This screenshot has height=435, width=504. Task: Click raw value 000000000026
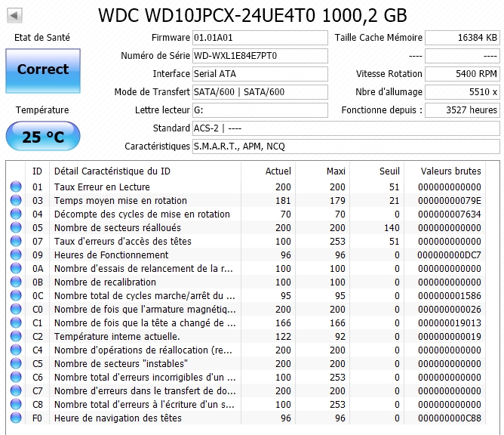coord(450,309)
